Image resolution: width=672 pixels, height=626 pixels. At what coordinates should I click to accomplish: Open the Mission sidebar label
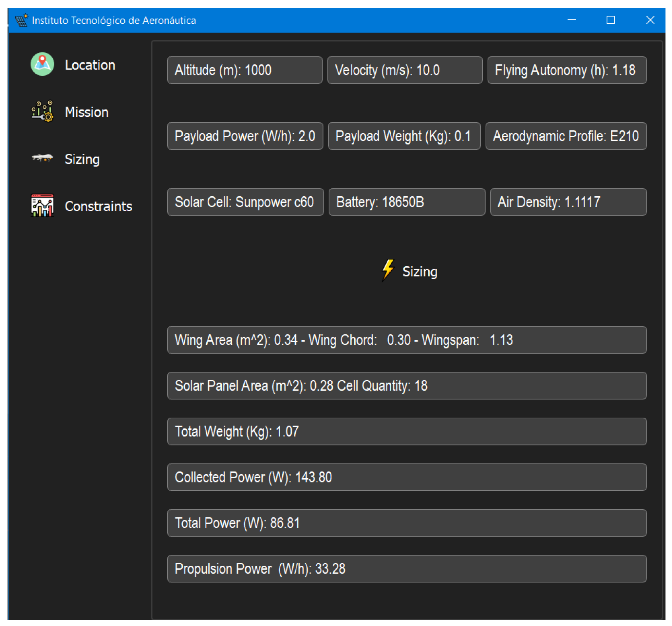point(87,112)
